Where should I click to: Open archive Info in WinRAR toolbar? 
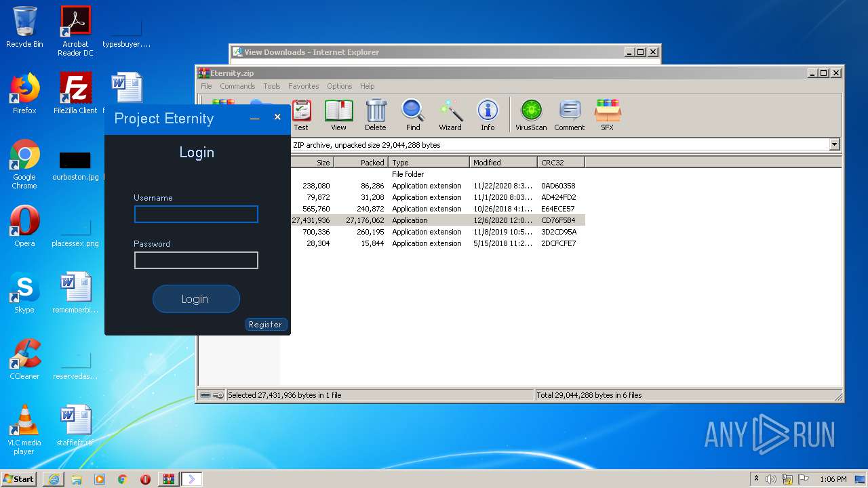tap(488, 115)
